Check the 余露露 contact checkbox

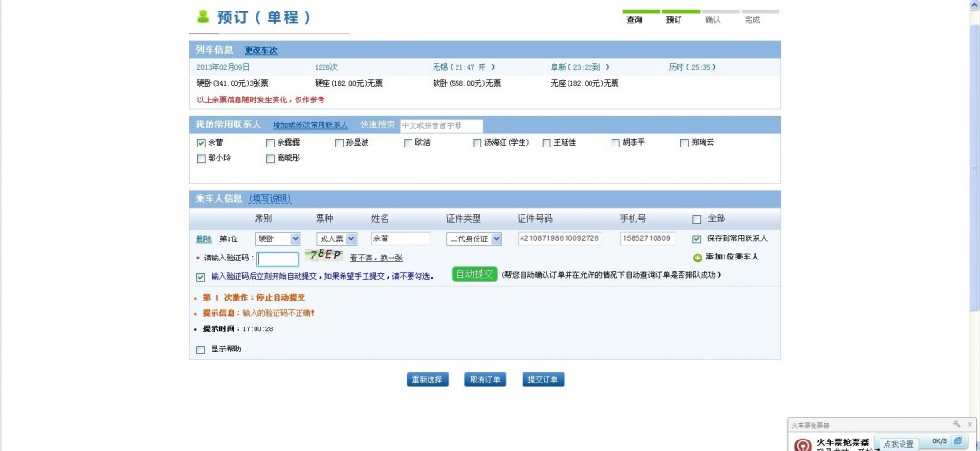click(270, 144)
